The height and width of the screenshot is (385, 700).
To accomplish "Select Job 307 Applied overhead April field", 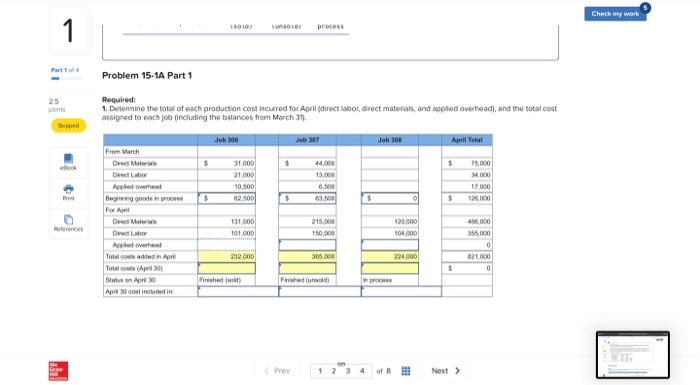I will click(x=308, y=245).
